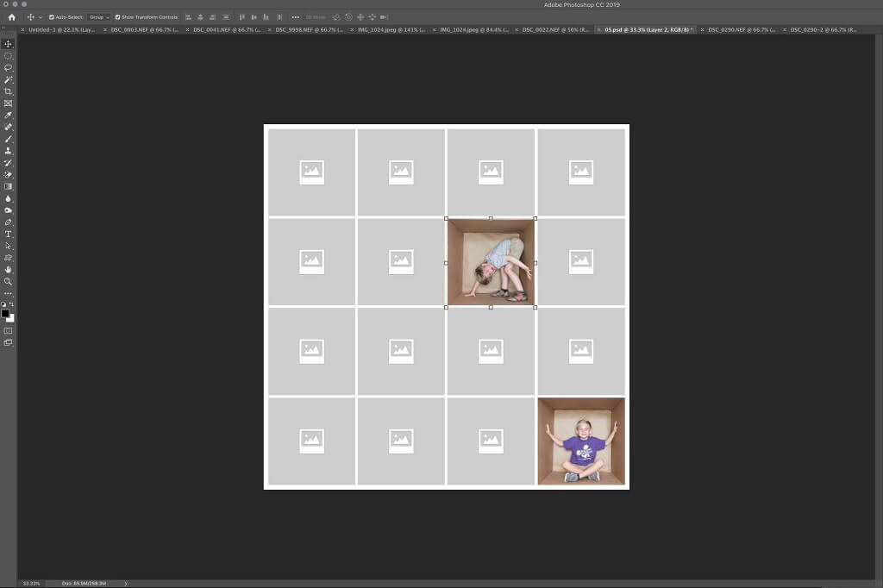Screen dimensions: 883x588
Task: Select the Brush tool
Action: pyautogui.click(x=9, y=139)
